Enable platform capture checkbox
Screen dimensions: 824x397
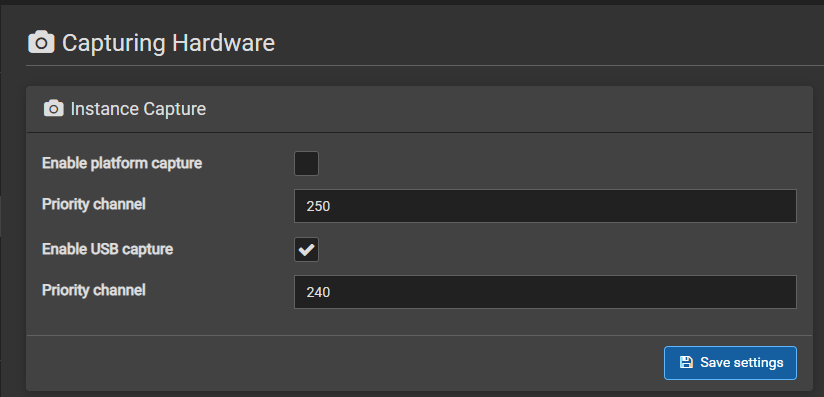point(306,164)
